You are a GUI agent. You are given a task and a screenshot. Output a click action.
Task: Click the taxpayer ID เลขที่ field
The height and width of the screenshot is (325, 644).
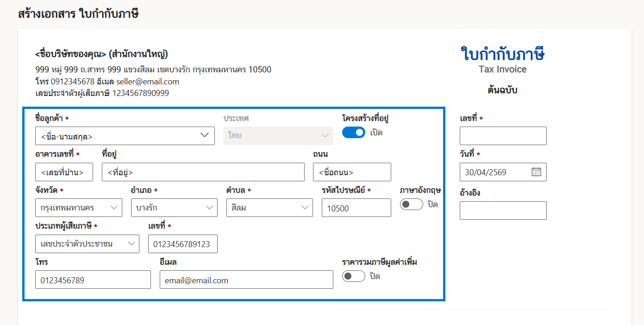[x=182, y=244]
